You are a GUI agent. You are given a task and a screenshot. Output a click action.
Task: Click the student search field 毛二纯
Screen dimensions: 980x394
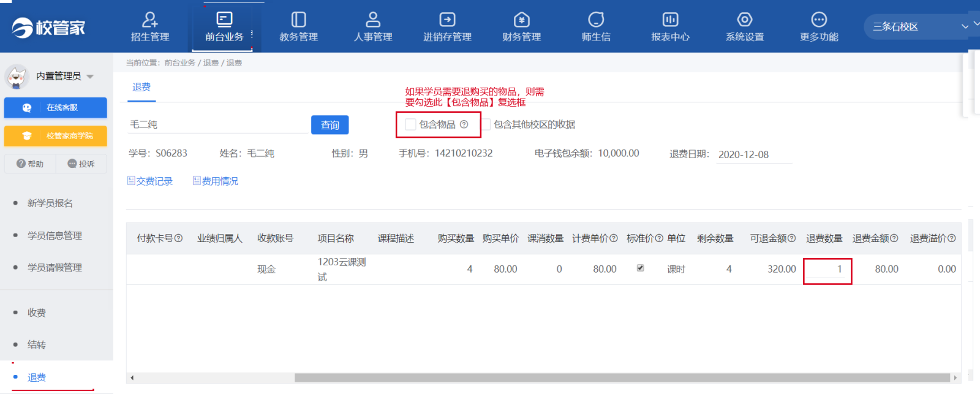click(x=217, y=124)
